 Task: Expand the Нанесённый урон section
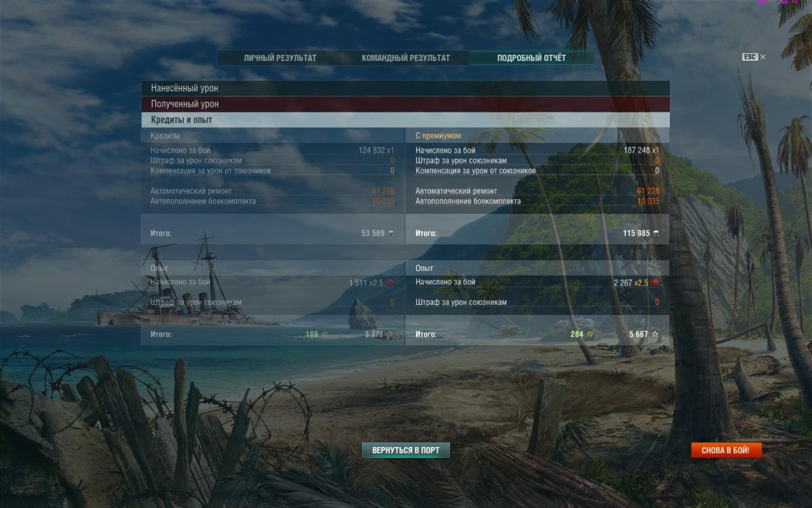tap(405, 88)
